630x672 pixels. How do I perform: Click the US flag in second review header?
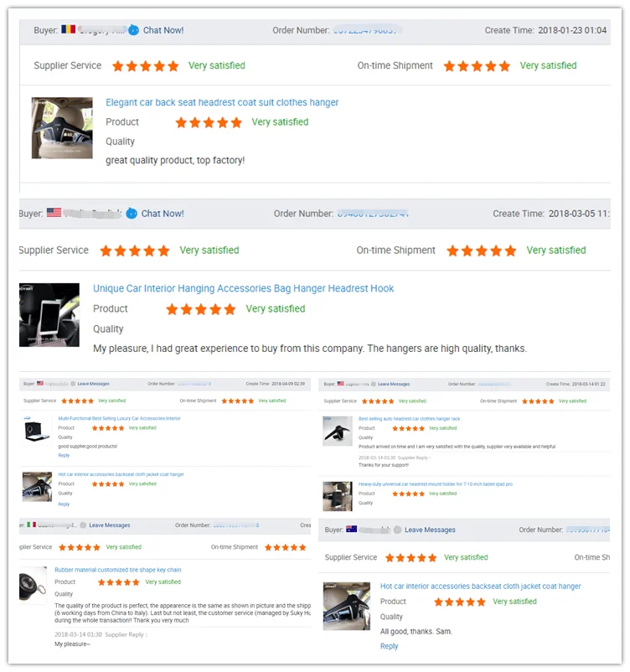[x=54, y=212]
